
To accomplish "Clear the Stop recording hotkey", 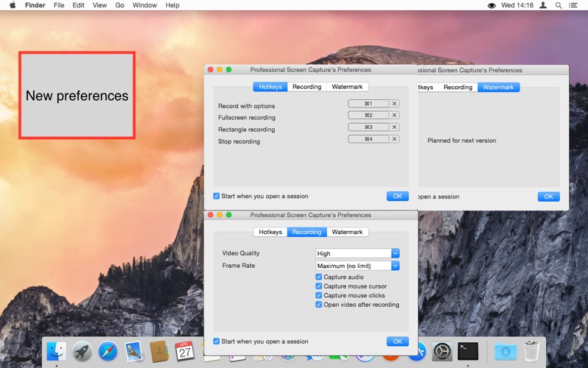I will click(394, 139).
